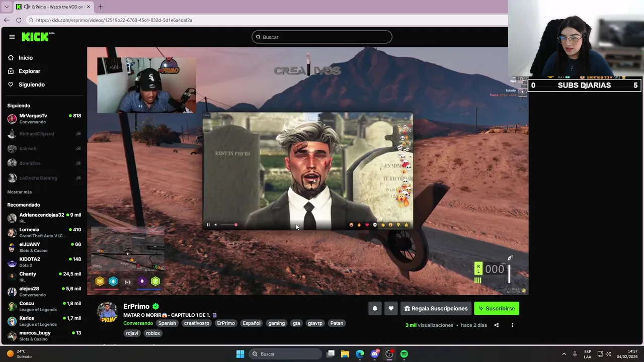Select the gta tag
This screenshot has width=644, height=362.
(x=296, y=323)
